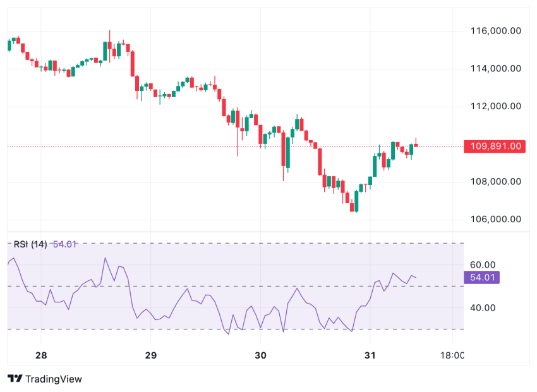Screen dimensions: 537x392
Task: Select the date label 31 on the time axis
Action: [370, 355]
